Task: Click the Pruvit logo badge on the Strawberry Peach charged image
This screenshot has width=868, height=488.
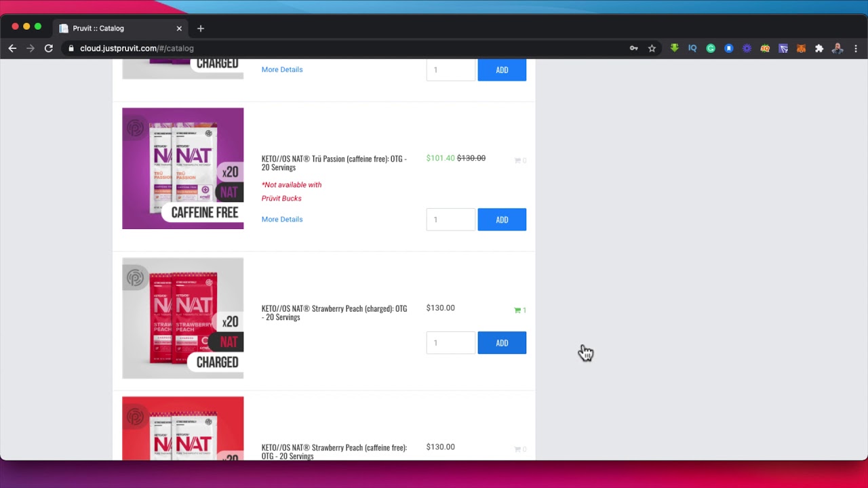Action: pos(136,278)
